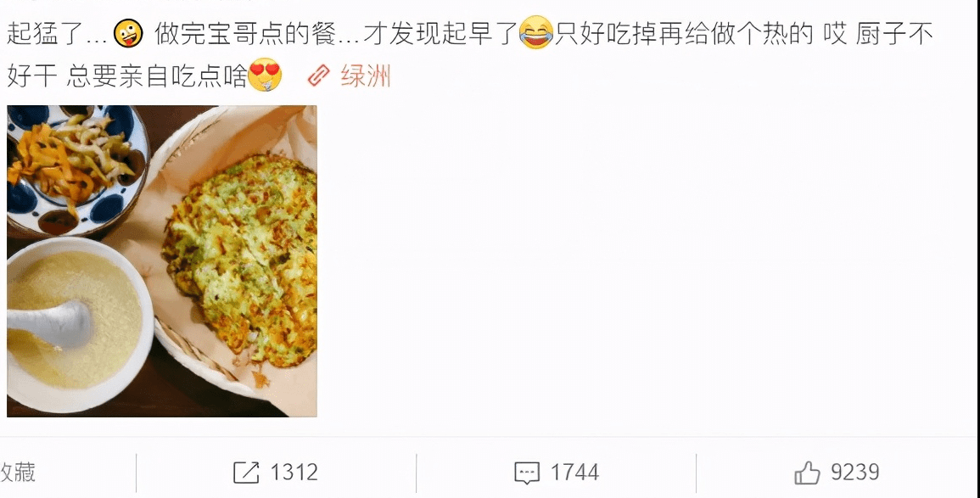Image resolution: width=980 pixels, height=498 pixels.
Task: Like the post with the thumbs-up icon
Action: 807,473
